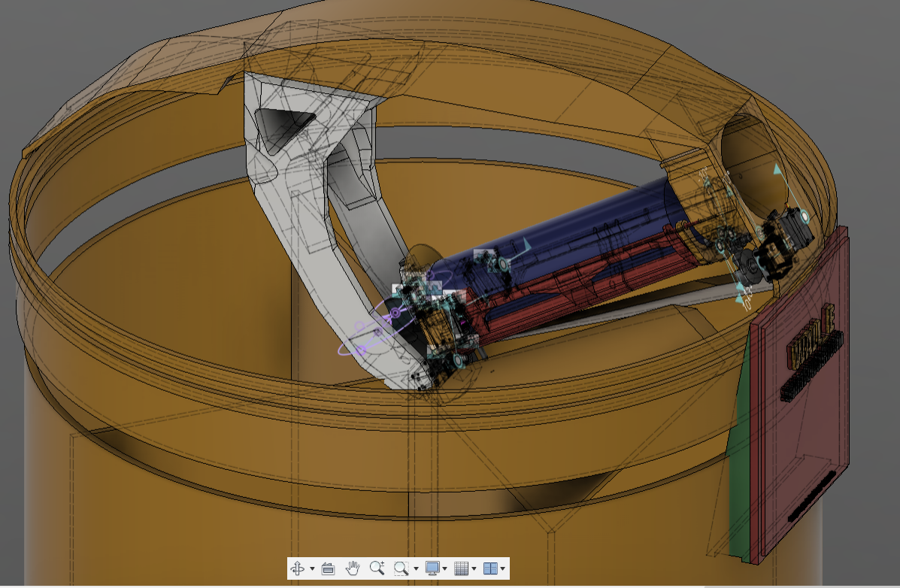The width and height of the screenshot is (900, 588).
Task: Expand the Zoom Window options dropdown
Action: tap(416, 568)
